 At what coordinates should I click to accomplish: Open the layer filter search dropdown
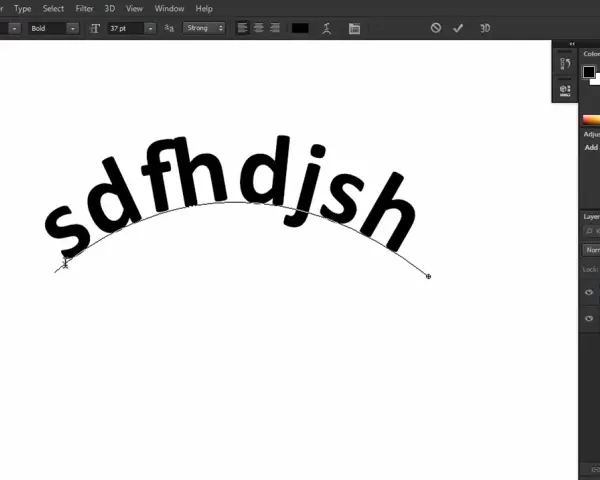point(592,231)
